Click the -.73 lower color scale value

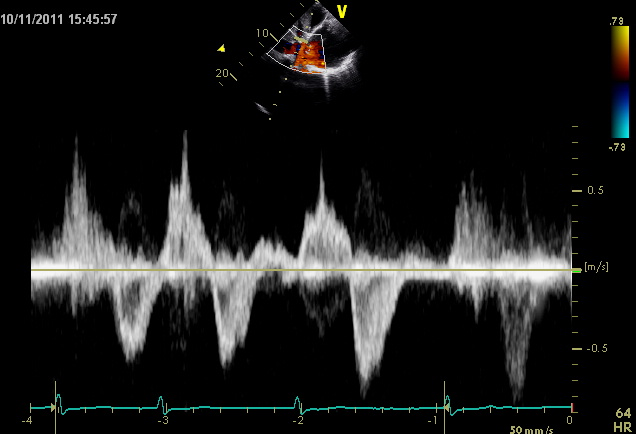(x=615, y=146)
